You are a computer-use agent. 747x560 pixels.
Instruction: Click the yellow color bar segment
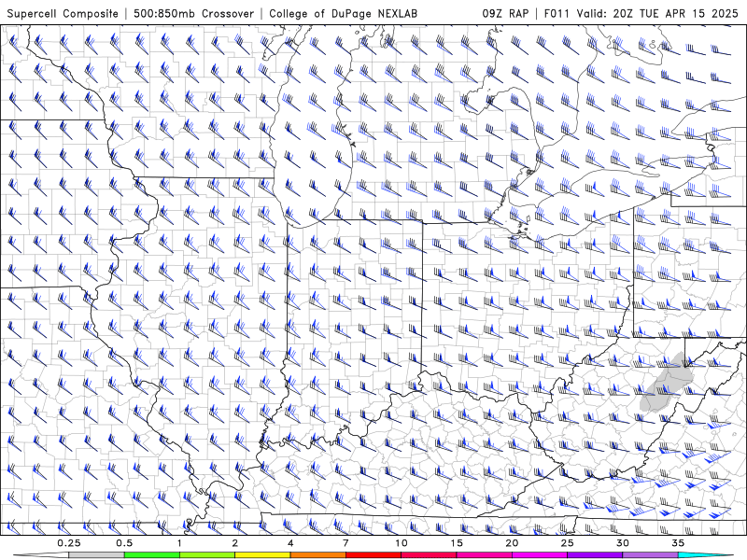click(262, 555)
